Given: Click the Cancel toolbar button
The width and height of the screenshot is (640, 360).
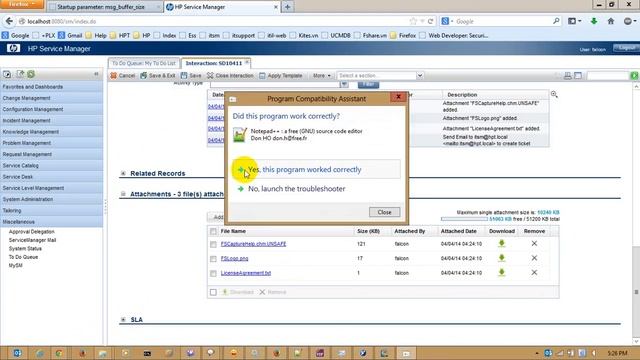Looking at the screenshot, I should click(x=123, y=76).
